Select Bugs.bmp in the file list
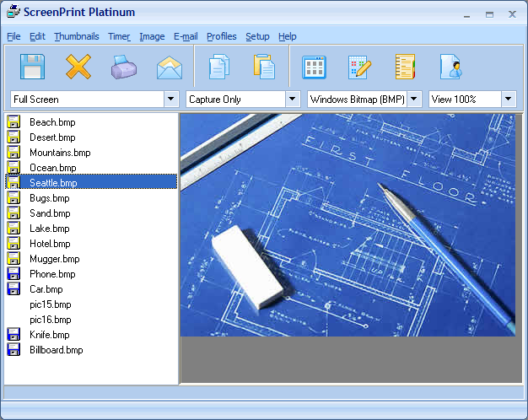 50,197
